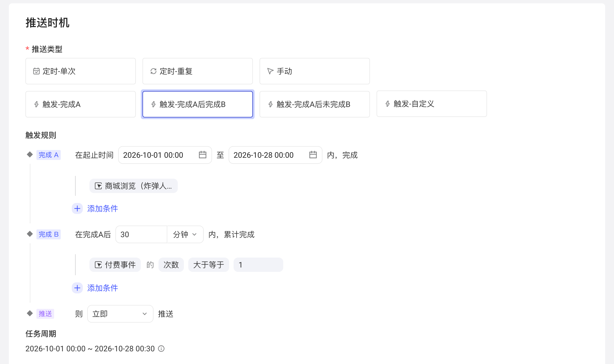Image resolution: width=614 pixels, height=364 pixels.
Task: Open the 立即 push timing dropdown
Action: tap(120, 314)
